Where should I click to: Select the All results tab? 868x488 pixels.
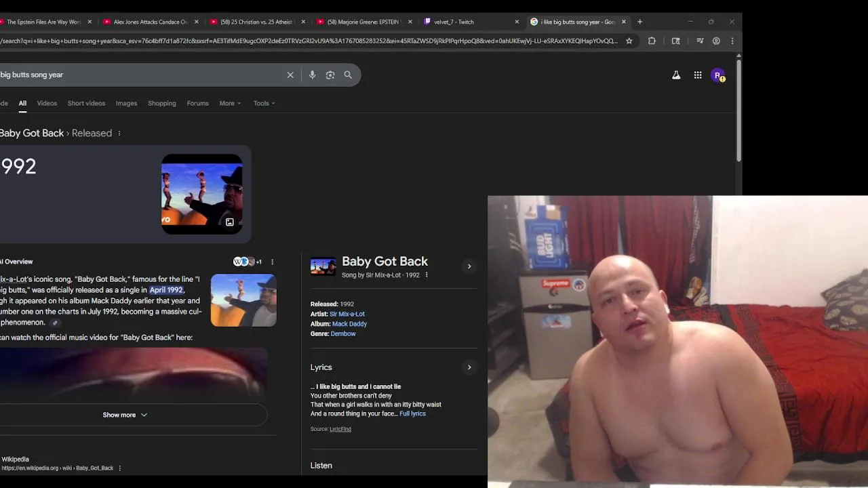(x=22, y=104)
